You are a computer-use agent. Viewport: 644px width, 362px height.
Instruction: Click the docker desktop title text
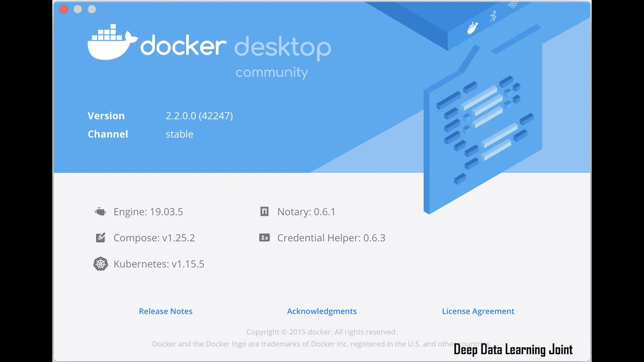pyautogui.click(x=235, y=47)
